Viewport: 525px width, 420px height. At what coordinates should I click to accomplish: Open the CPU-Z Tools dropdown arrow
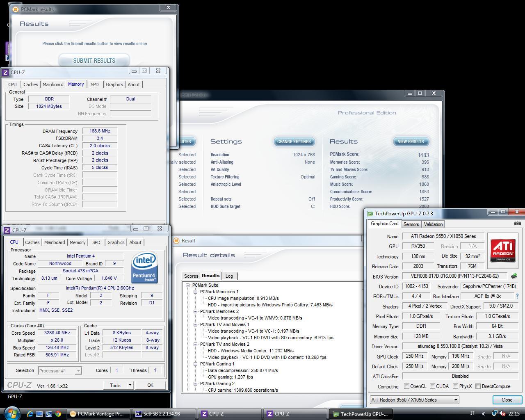pos(130,385)
